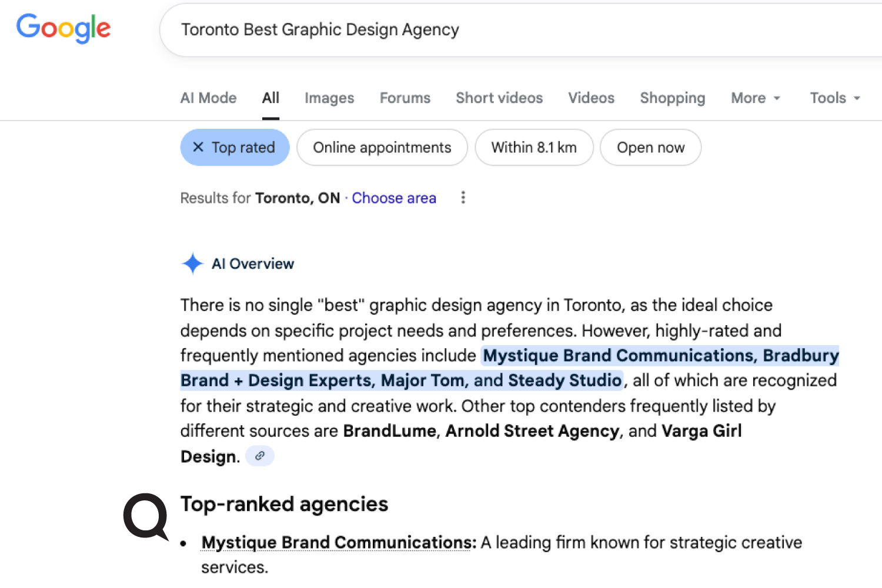Open the three-dot menu beside Choose area

463,198
